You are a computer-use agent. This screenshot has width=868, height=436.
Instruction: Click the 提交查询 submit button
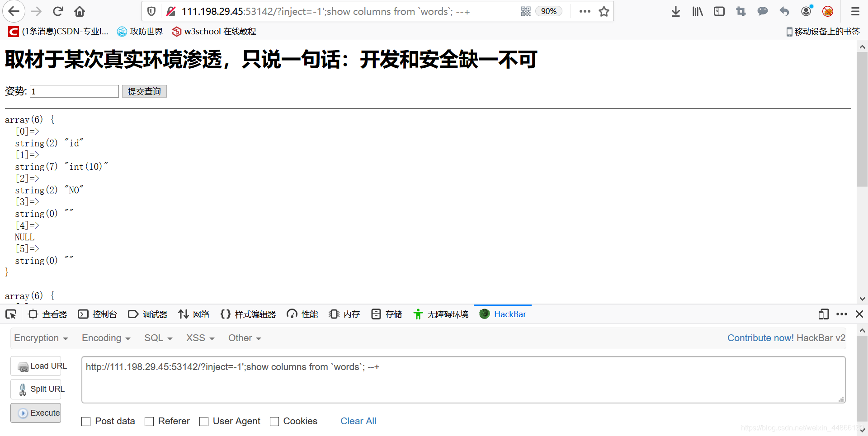pos(144,91)
